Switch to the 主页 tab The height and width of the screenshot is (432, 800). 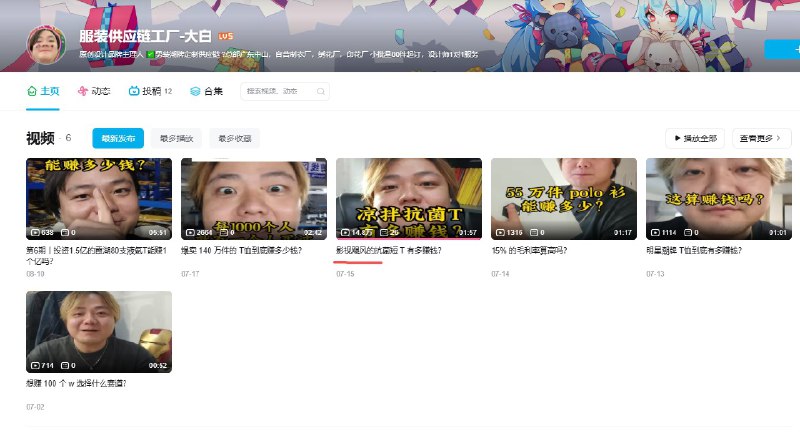tap(43, 91)
